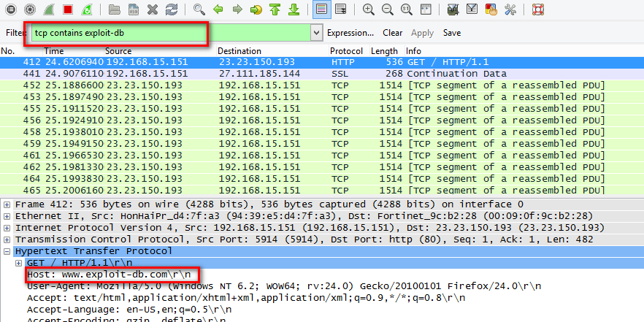Open the Expression... filter builder
644x322 pixels.
click(350, 33)
